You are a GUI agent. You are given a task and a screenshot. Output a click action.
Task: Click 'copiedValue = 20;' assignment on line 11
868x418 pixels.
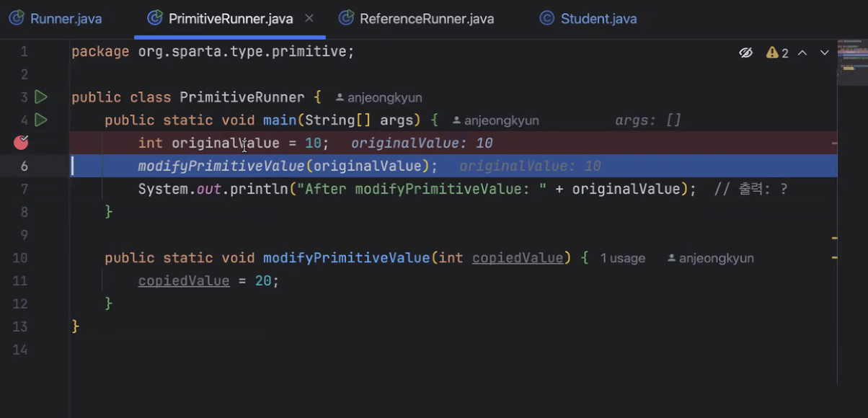coord(208,281)
